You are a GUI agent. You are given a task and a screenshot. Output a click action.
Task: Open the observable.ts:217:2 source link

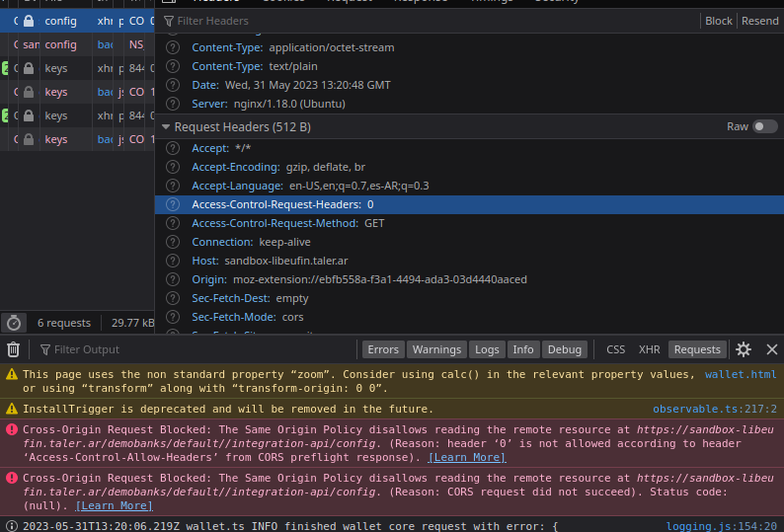tap(714, 409)
